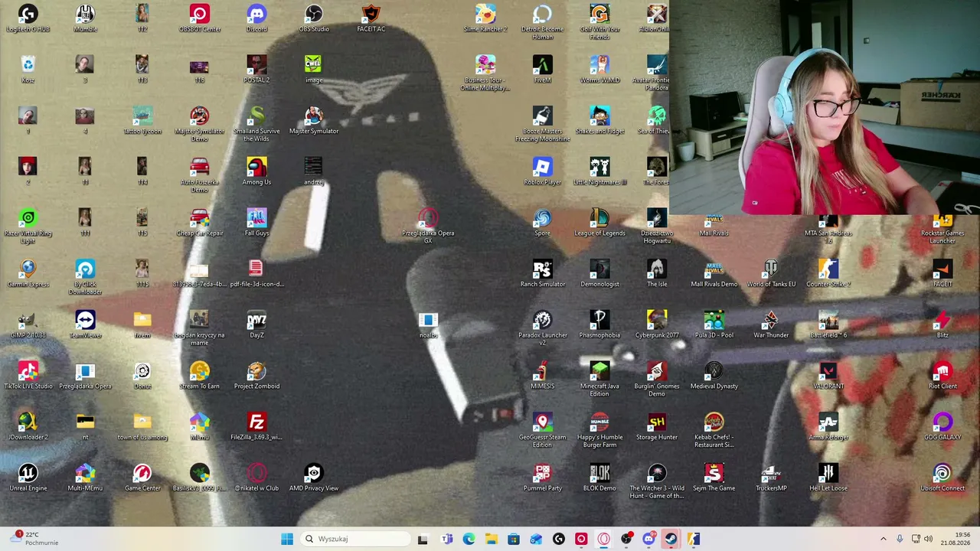Select the Rockstar Games Launcher icon
This screenshot has height=551, width=980.
(x=942, y=227)
